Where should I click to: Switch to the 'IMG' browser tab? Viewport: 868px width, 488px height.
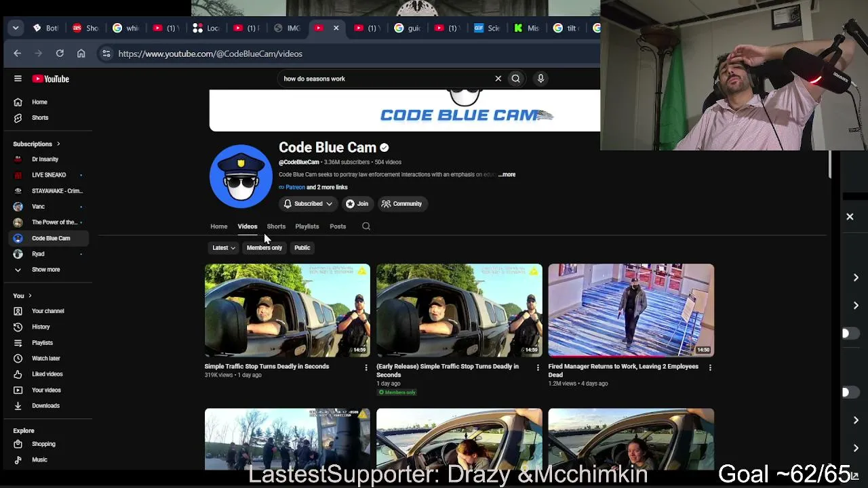[x=288, y=28]
